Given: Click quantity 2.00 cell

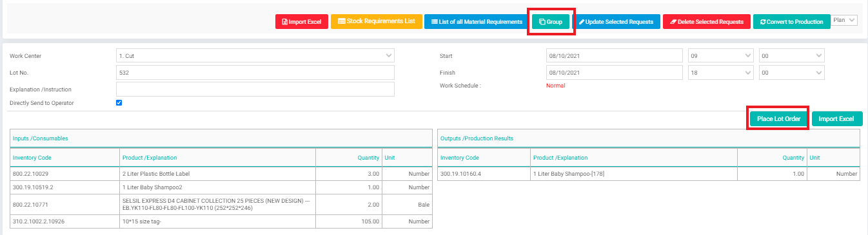Looking at the screenshot, I should click(349, 204).
